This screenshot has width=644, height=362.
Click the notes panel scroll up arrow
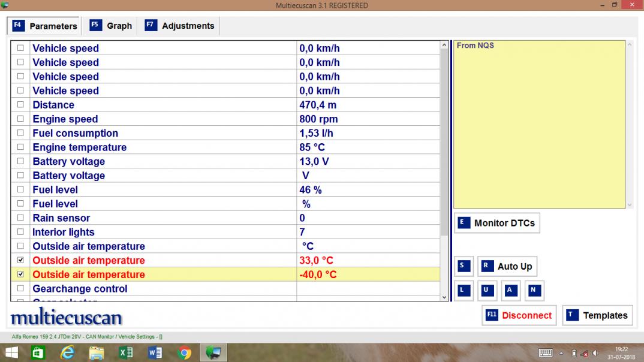[630, 44]
